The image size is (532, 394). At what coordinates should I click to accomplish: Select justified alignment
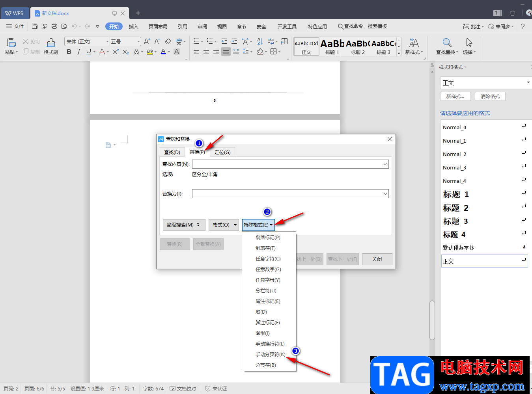point(226,52)
